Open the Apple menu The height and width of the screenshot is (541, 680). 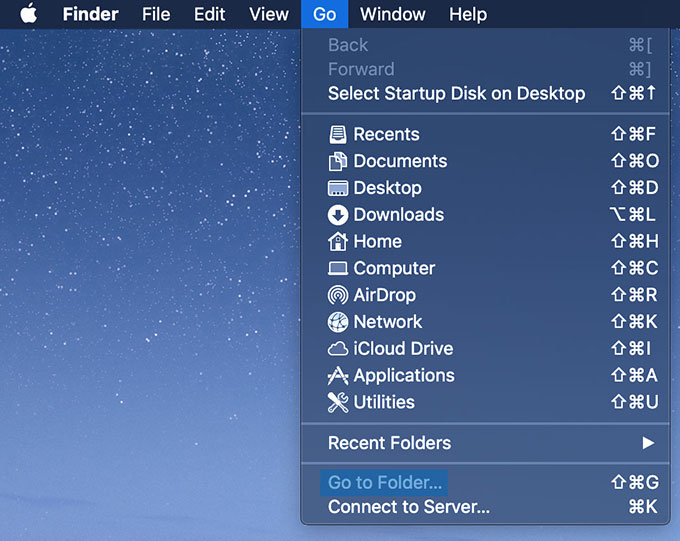pos(29,13)
